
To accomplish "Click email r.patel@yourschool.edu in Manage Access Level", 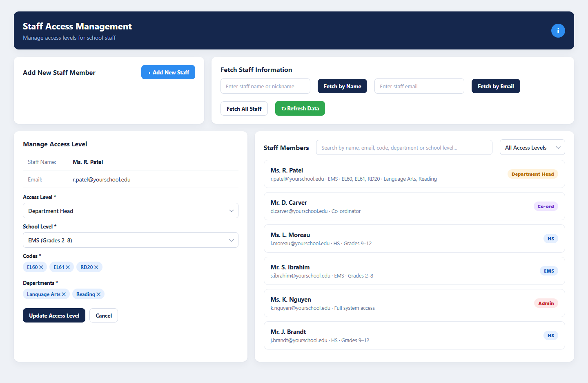I will [x=102, y=180].
